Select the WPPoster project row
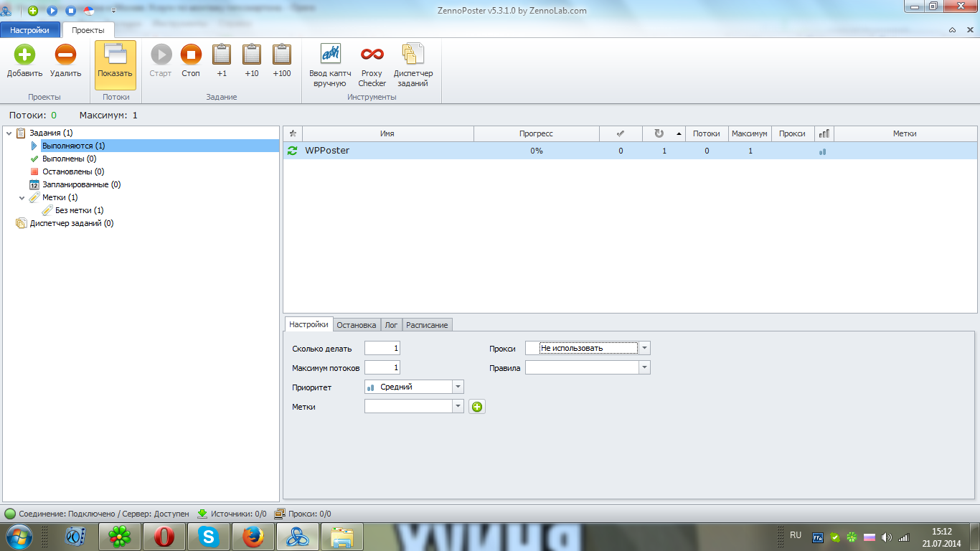The height and width of the screenshot is (551, 980). click(x=630, y=151)
